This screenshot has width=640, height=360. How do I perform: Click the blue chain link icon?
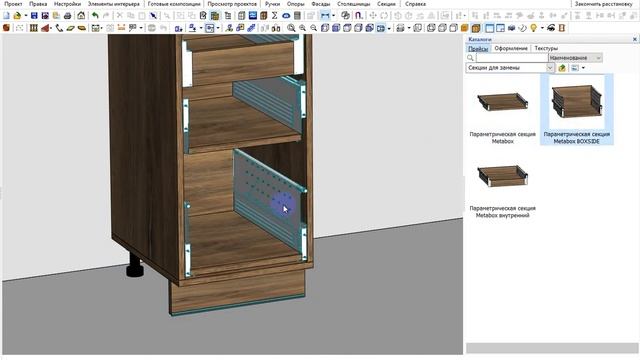coord(251,28)
